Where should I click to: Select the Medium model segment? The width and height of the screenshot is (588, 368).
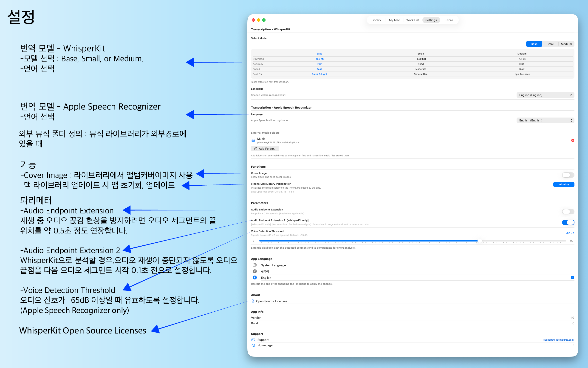[x=566, y=44]
